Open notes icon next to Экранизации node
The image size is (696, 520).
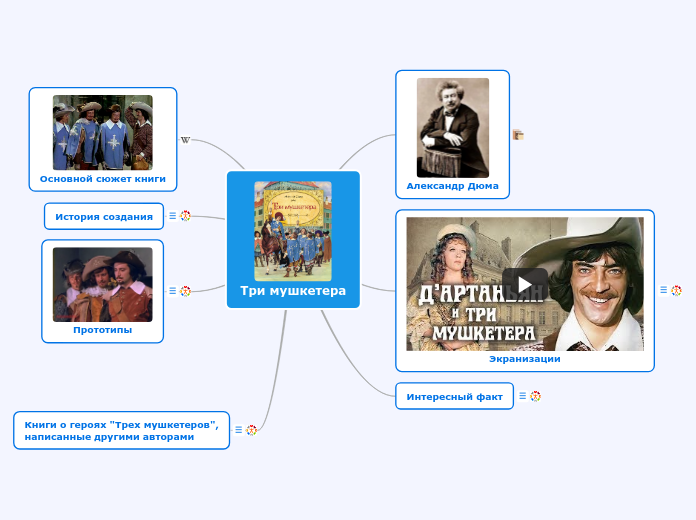664,290
